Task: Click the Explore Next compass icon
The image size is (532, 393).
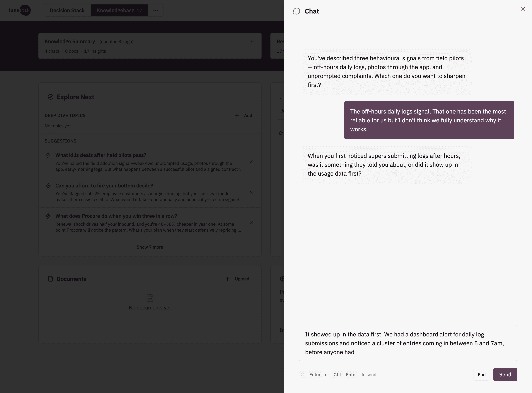Action: pyautogui.click(x=50, y=97)
